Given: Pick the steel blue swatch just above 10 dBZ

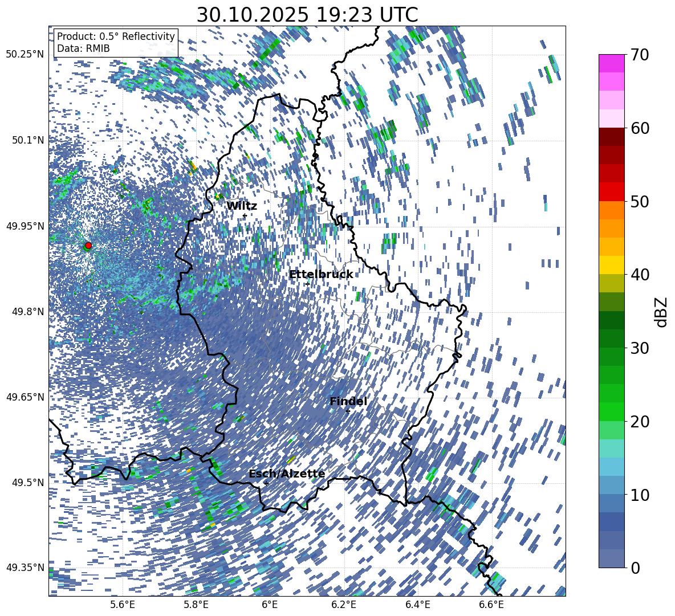Looking at the screenshot, I should coord(612,486).
